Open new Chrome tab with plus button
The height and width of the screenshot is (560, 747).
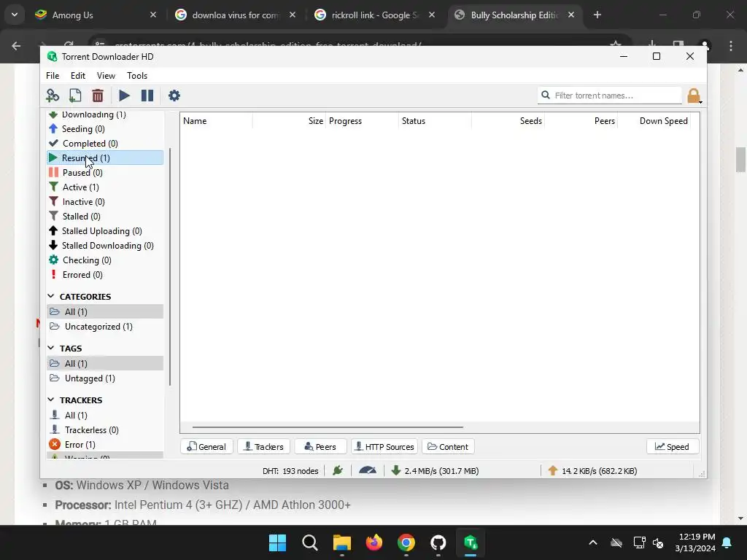point(597,15)
